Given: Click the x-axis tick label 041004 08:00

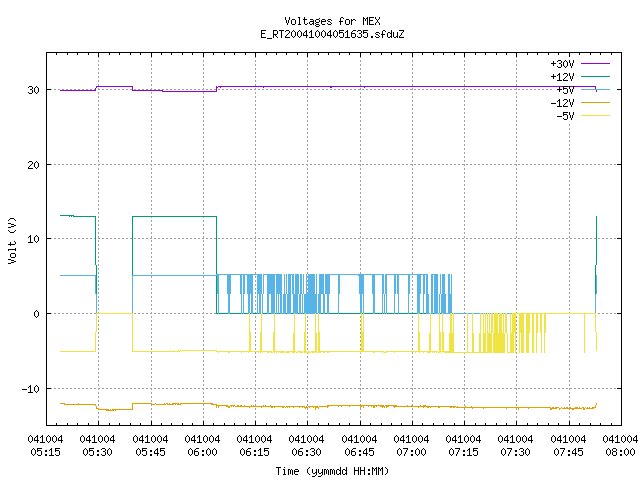Looking at the screenshot, I should point(620,446).
